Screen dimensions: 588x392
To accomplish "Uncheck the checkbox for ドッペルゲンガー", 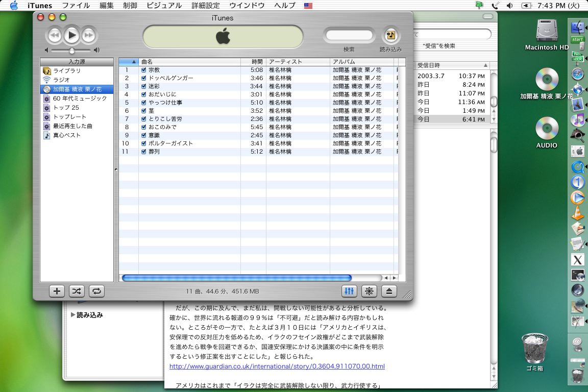I will tap(143, 78).
